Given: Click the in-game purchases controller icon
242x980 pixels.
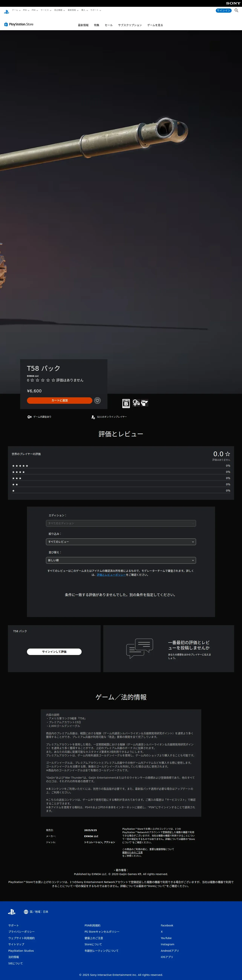Looking at the screenshot, I should click(x=29, y=417).
